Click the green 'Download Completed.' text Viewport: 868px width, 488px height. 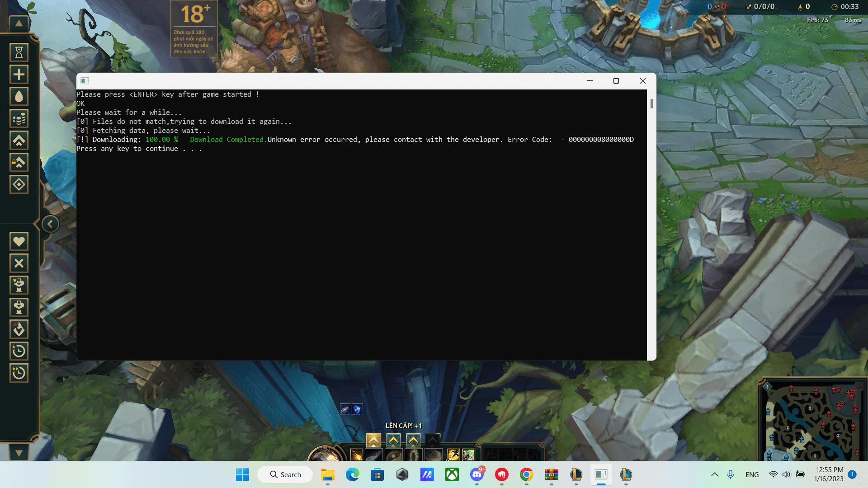tap(228, 140)
